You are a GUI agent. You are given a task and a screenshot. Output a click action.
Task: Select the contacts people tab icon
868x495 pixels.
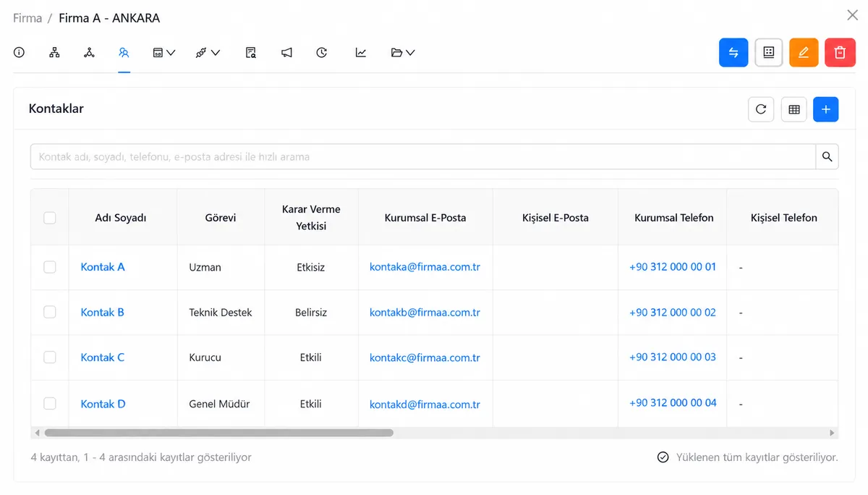(124, 52)
